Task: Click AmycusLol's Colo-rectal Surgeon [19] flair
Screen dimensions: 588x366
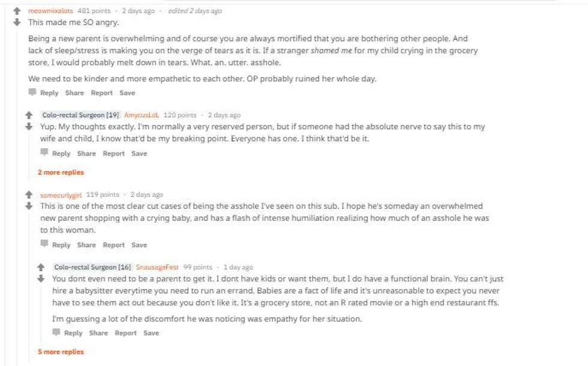Action: point(81,115)
